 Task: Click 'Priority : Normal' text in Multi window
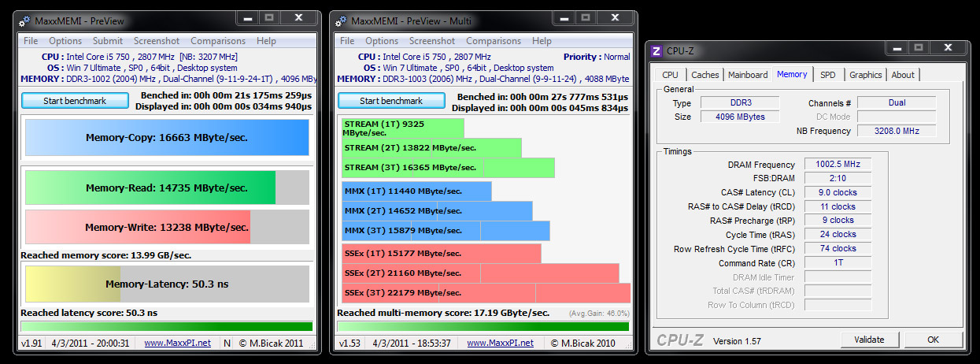pyautogui.click(x=597, y=57)
